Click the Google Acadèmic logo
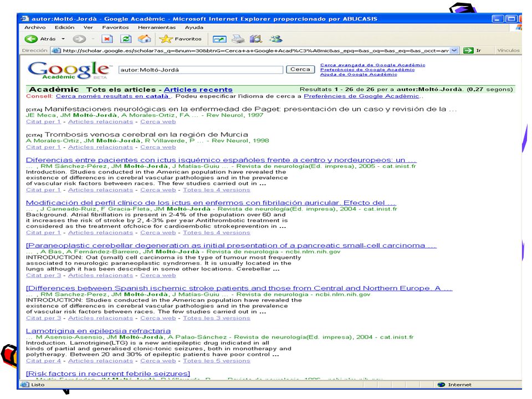Image resolution: width=532 pixels, height=399 pixels. pos(69,70)
